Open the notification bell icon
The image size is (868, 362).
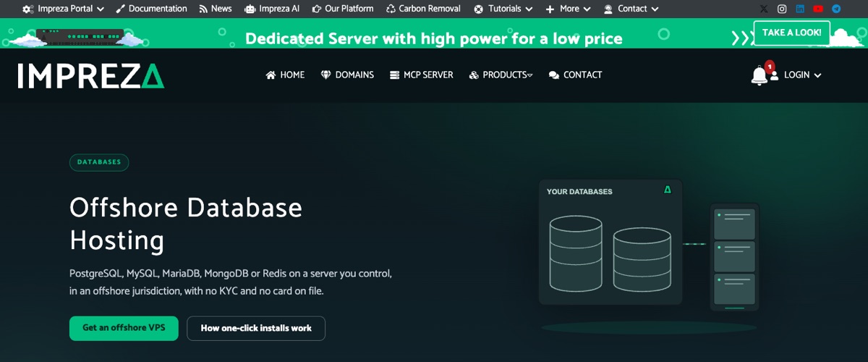(x=759, y=75)
